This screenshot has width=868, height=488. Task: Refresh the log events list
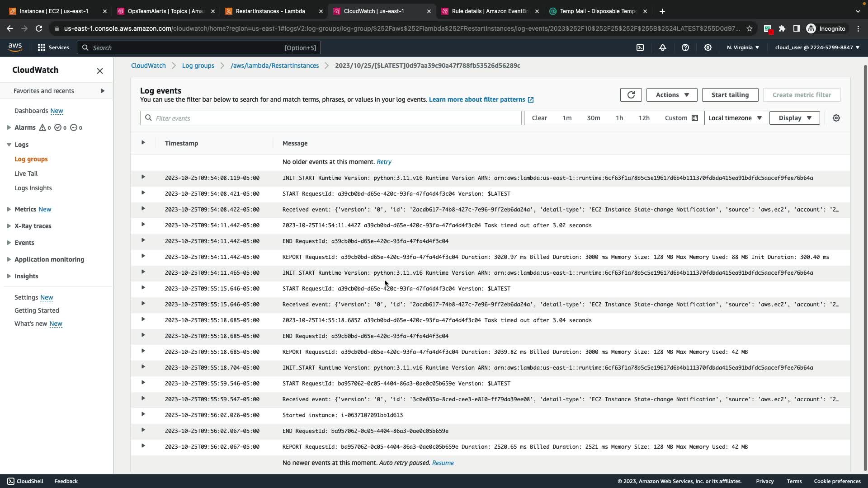click(x=631, y=95)
